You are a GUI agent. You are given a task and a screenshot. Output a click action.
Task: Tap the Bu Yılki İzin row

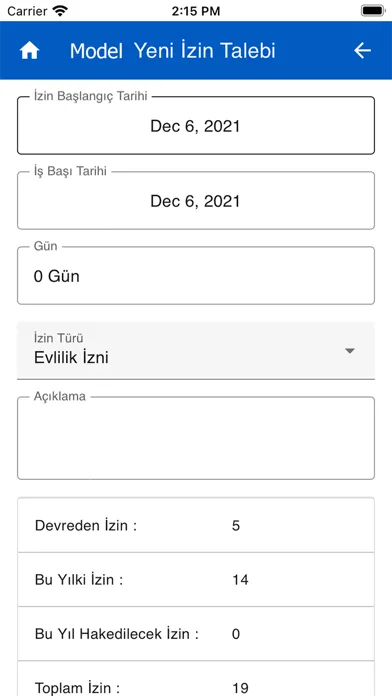[196, 580]
